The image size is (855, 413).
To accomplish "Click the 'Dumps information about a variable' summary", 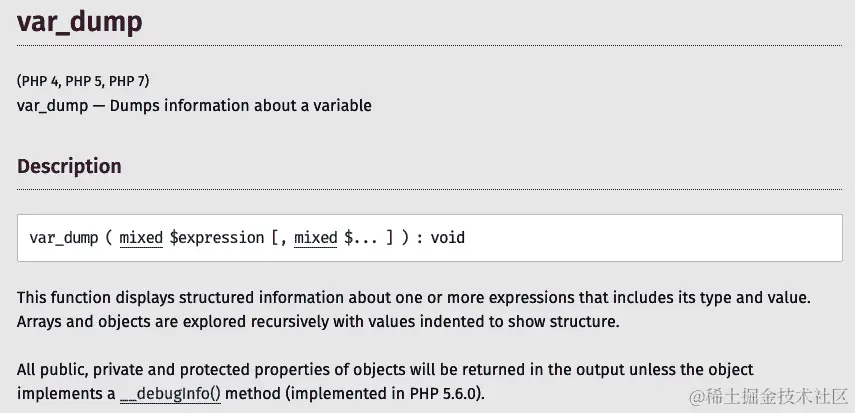I will (240, 105).
